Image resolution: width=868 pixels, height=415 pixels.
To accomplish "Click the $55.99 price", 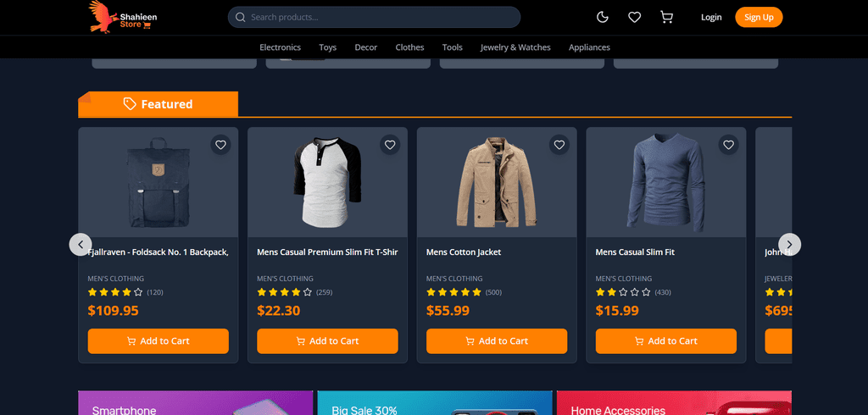I will coord(448,311).
